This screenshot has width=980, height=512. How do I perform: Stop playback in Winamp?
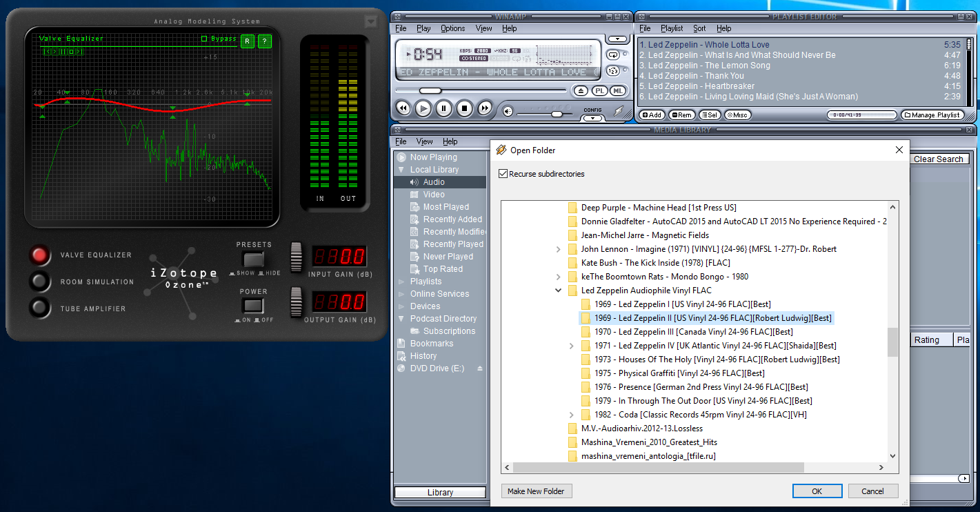point(465,108)
